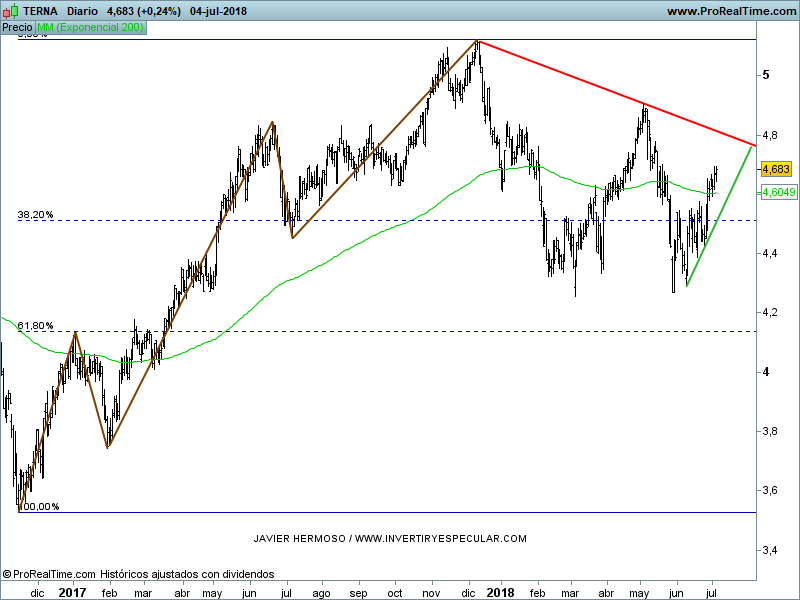
Task: Click the green 4,6049 moving average tag
Action: coord(778,192)
